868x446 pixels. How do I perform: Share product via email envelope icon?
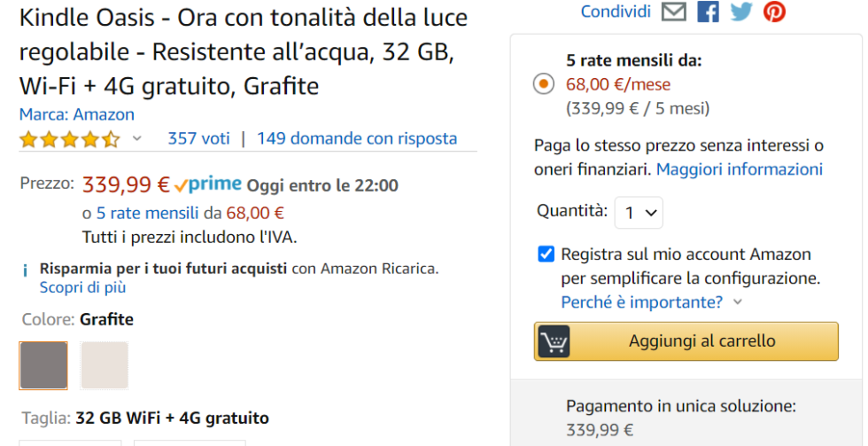tap(674, 12)
